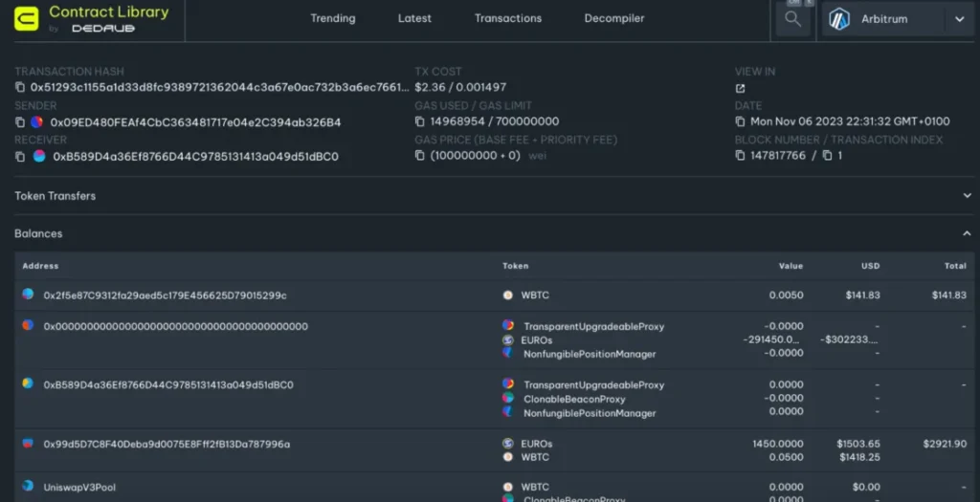Copy the date via copy icon
Screen dimensions: 980x502
point(740,122)
